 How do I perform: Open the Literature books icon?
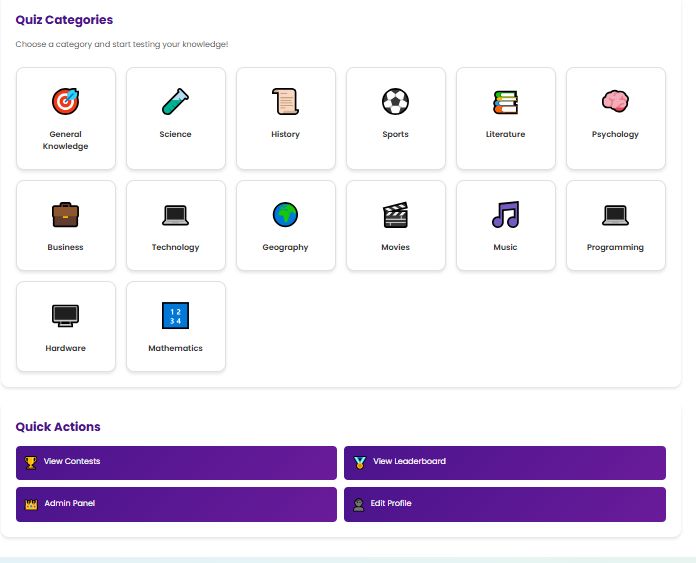click(x=505, y=102)
